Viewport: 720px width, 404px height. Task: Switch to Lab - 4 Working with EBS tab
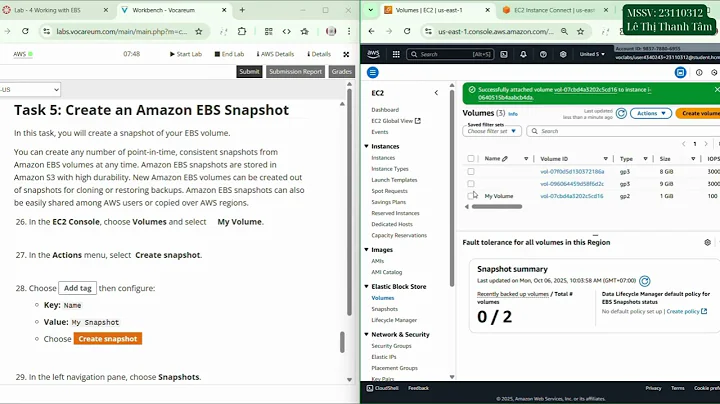[x=55, y=10]
